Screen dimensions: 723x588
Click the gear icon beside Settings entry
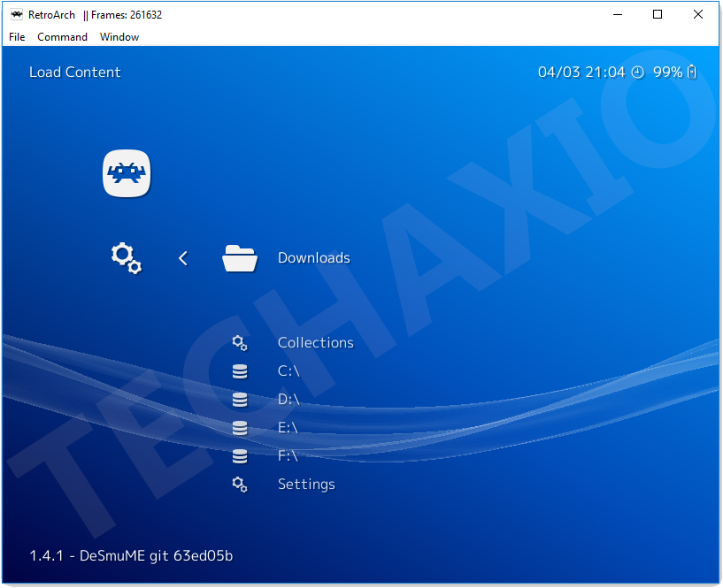[240, 485]
